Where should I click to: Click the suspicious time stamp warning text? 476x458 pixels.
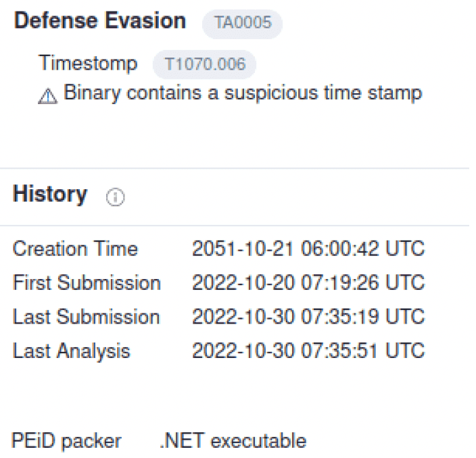coord(243,93)
